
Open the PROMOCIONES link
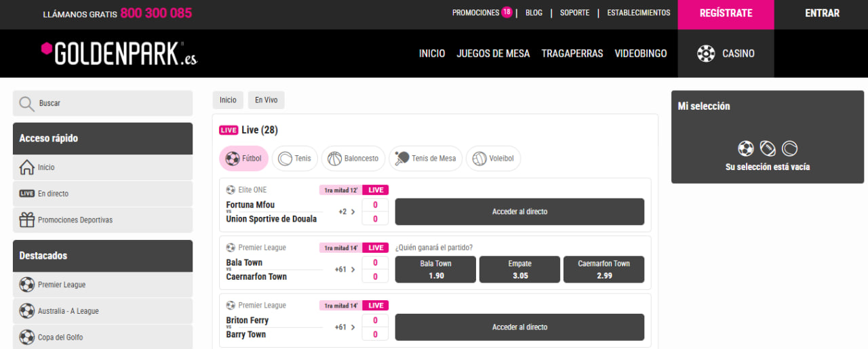475,13
